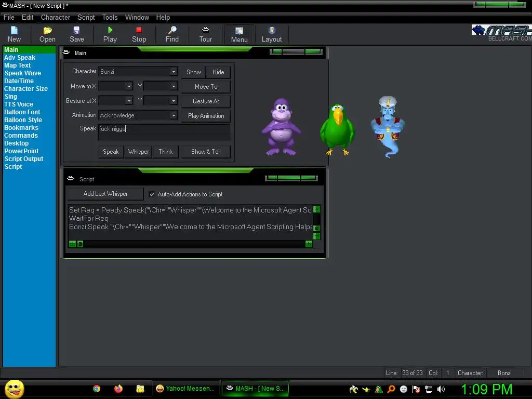532x399 pixels.
Task: Click inside the Speak text input field
Action: pos(164,132)
